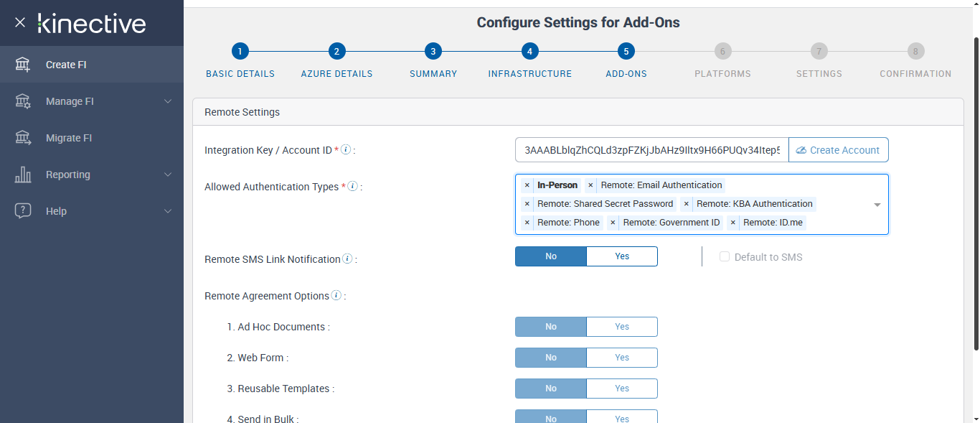Screen dimensions: 980x423
Task: Enable Ad Hoc Documents with Yes
Action: tap(621, 327)
